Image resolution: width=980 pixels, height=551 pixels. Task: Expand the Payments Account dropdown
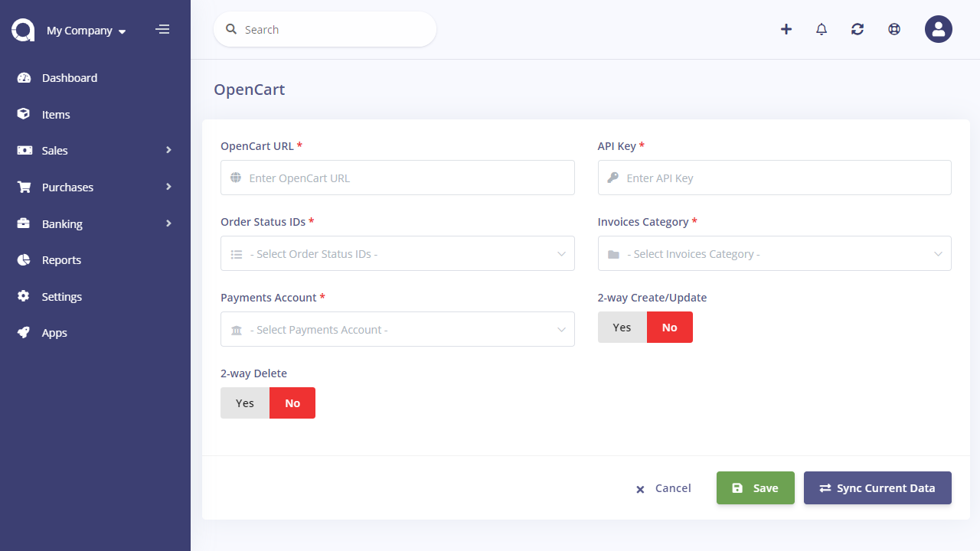397,329
